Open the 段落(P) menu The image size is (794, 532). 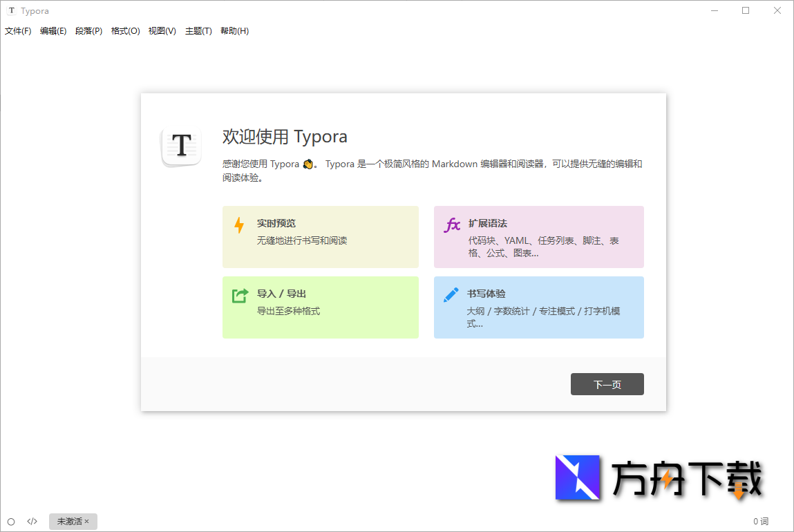pyautogui.click(x=88, y=30)
